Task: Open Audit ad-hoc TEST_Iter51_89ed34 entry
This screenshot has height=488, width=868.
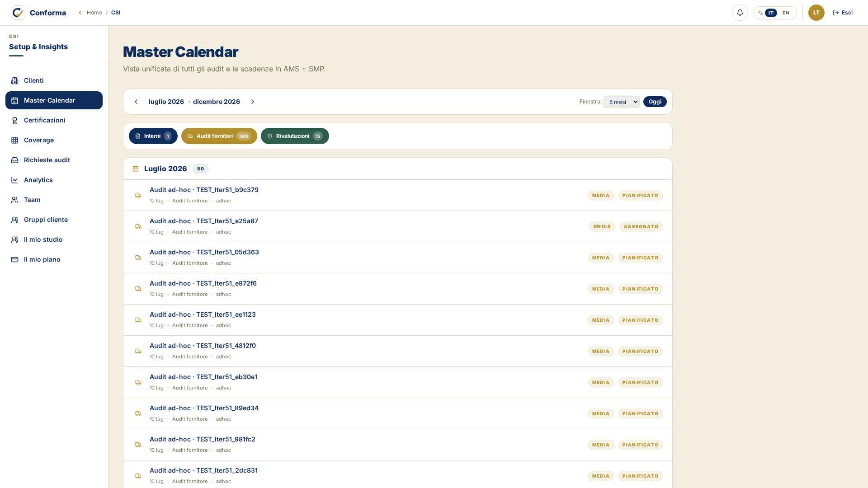Action: pyautogui.click(x=398, y=413)
